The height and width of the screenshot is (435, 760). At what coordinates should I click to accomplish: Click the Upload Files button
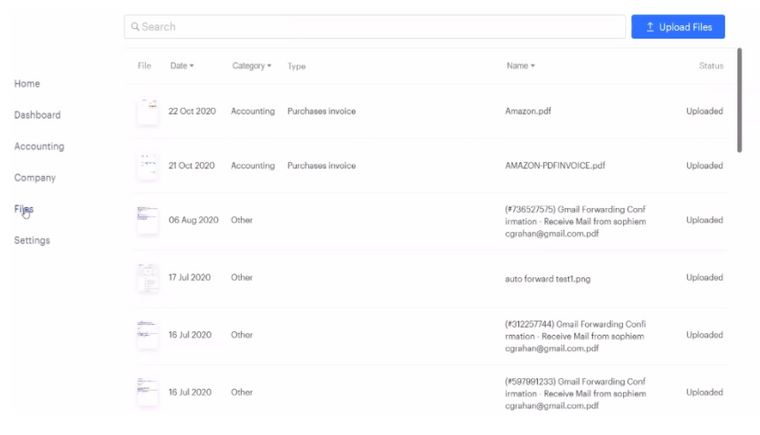[678, 27]
